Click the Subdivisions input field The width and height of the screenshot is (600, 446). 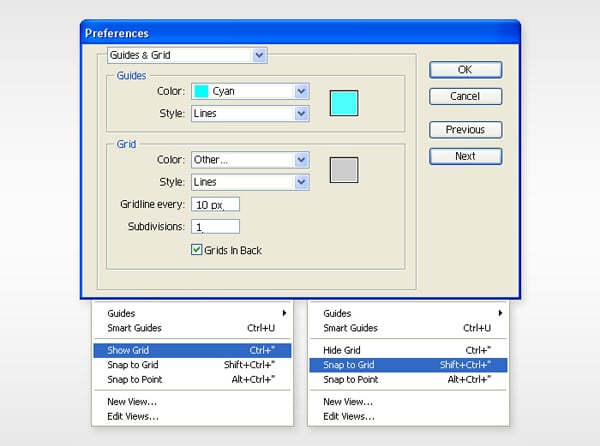point(215,227)
